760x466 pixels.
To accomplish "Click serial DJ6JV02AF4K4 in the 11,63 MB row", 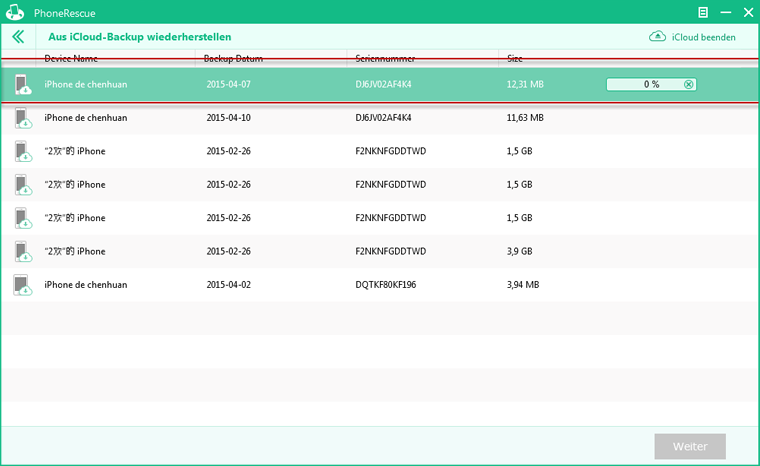I will [x=383, y=118].
